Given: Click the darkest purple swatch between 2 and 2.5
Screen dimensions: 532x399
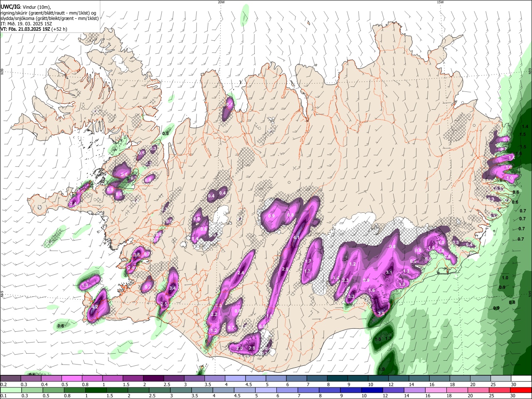Looking at the screenshot, I should 153,378.
